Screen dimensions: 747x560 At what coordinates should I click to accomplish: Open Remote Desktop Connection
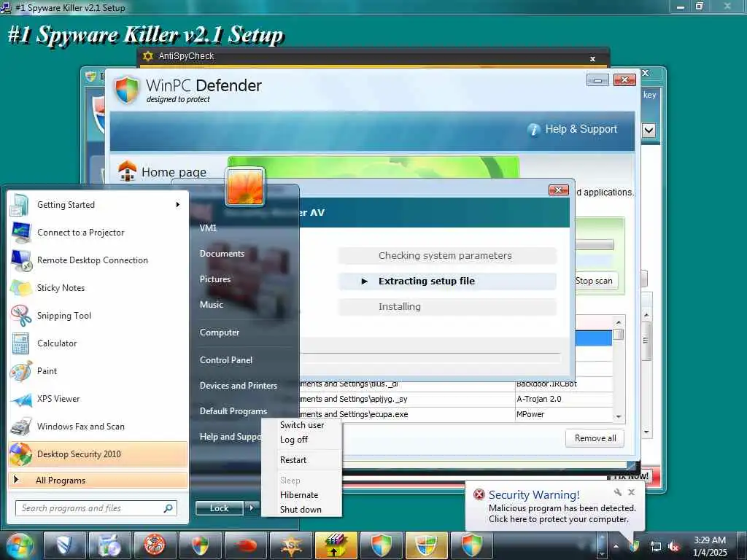[x=98, y=260]
